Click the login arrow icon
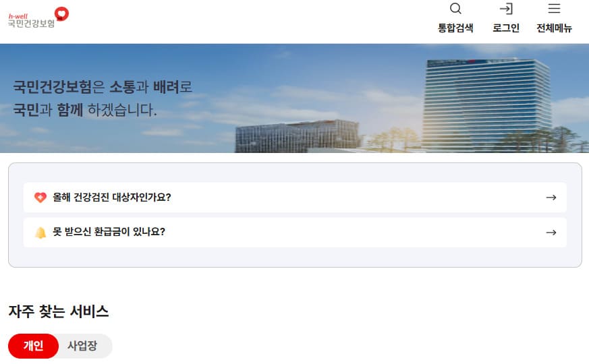589x364 pixels. [505, 9]
